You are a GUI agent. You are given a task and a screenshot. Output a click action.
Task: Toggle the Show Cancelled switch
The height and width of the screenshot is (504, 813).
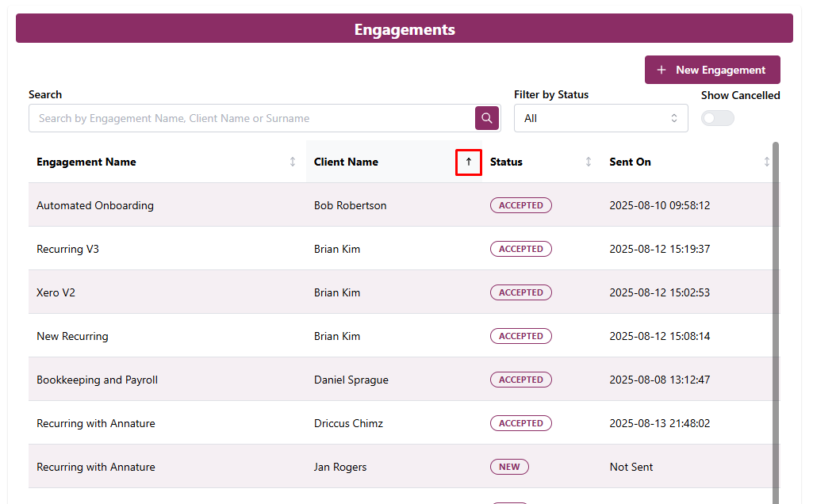[717, 118]
